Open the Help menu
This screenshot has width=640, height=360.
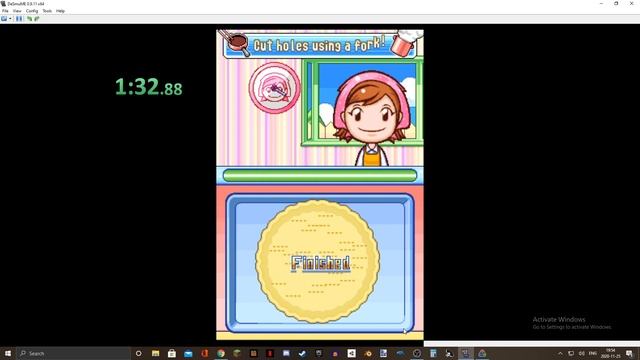click(60, 11)
